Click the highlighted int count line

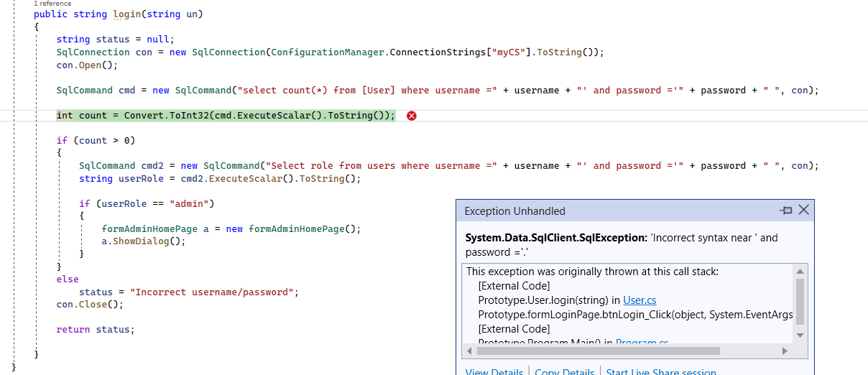226,116
